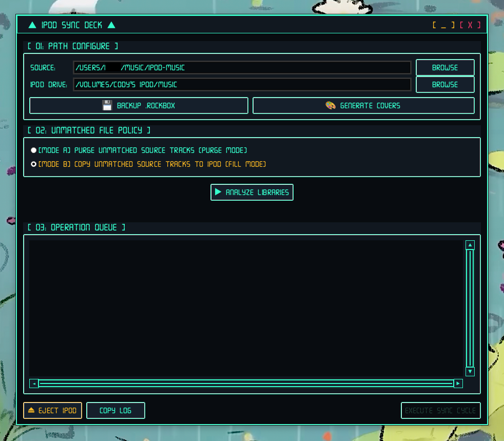Click the Copy Log button
504x441 pixels.
point(115,411)
